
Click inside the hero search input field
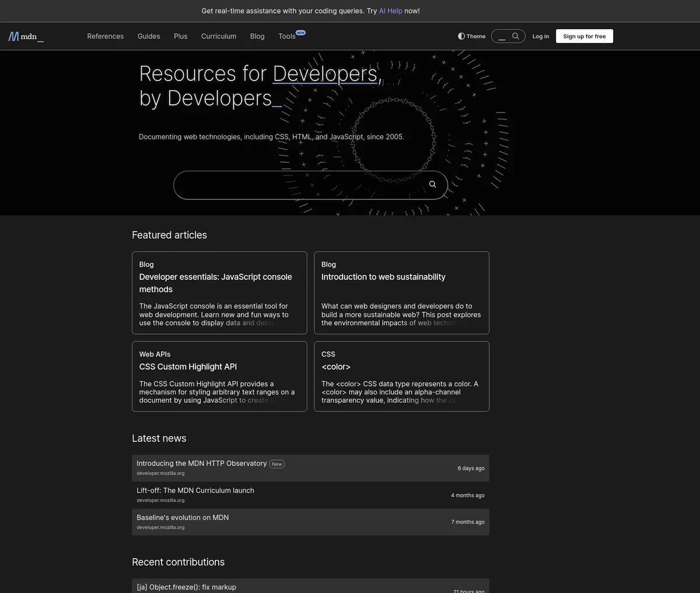coord(292,184)
